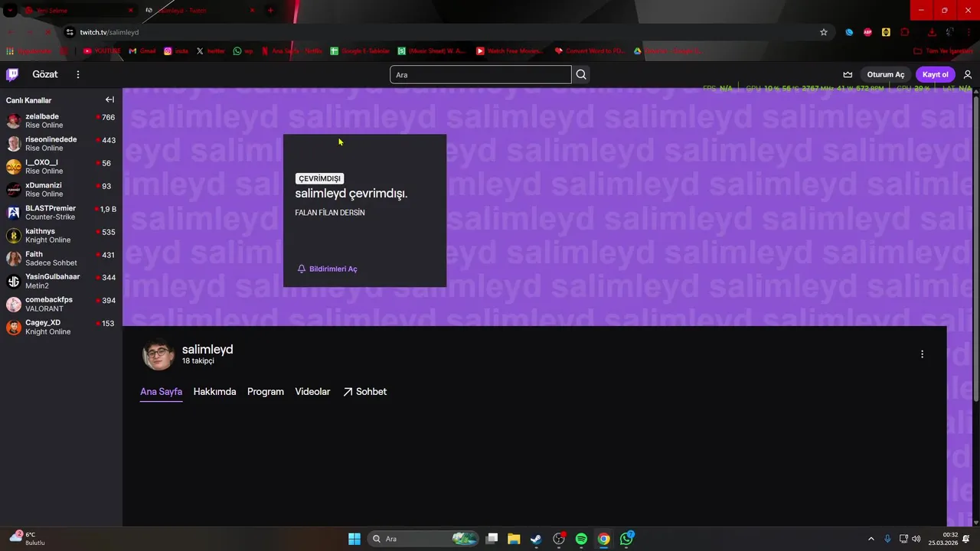Open Task View on the taskbar
This screenshot has height=551, width=980.
492,539
